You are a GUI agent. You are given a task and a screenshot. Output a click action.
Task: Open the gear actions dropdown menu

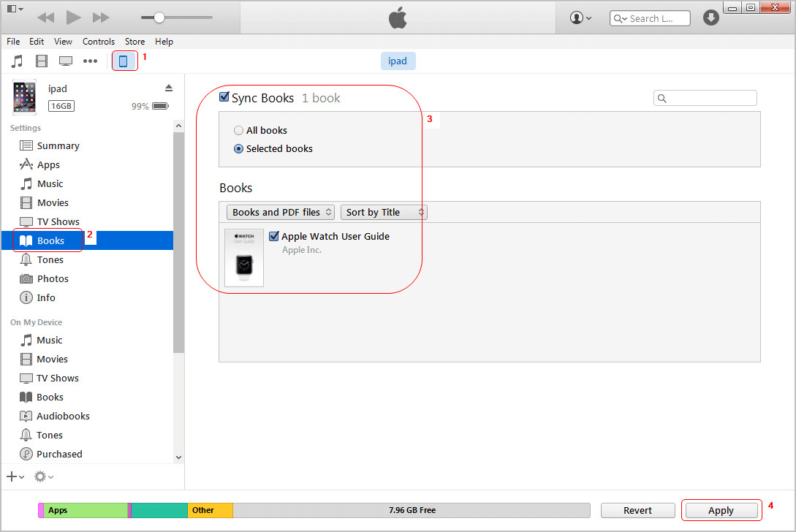pos(44,476)
